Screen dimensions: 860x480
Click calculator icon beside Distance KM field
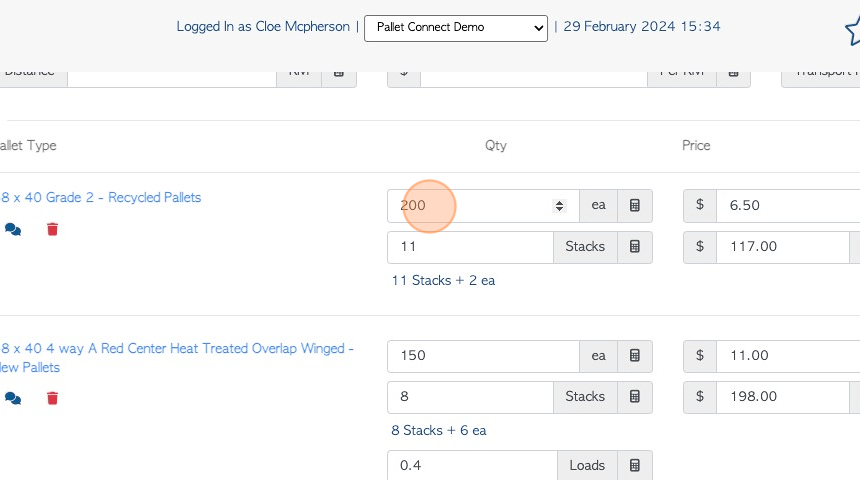[x=338, y=73]
